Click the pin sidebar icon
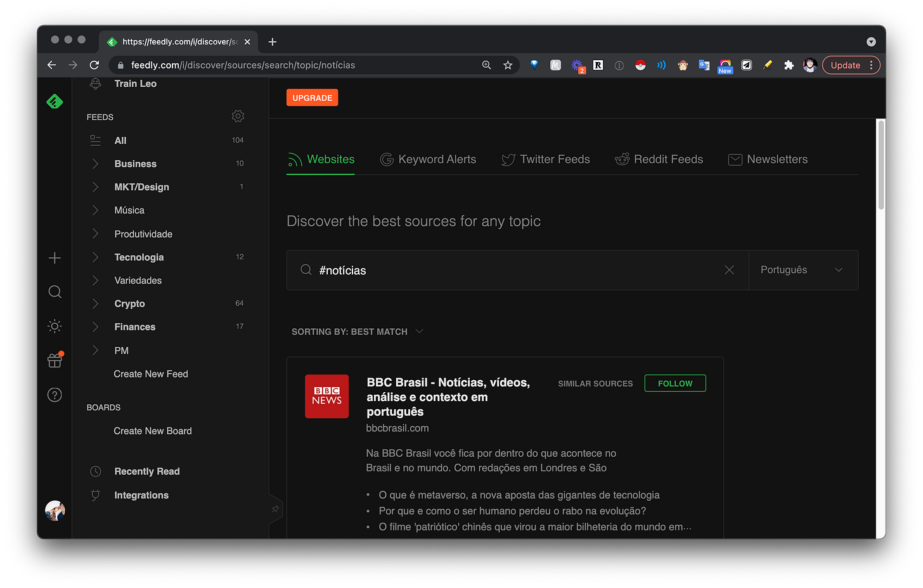The image size is (923, 588). (275, 509)
